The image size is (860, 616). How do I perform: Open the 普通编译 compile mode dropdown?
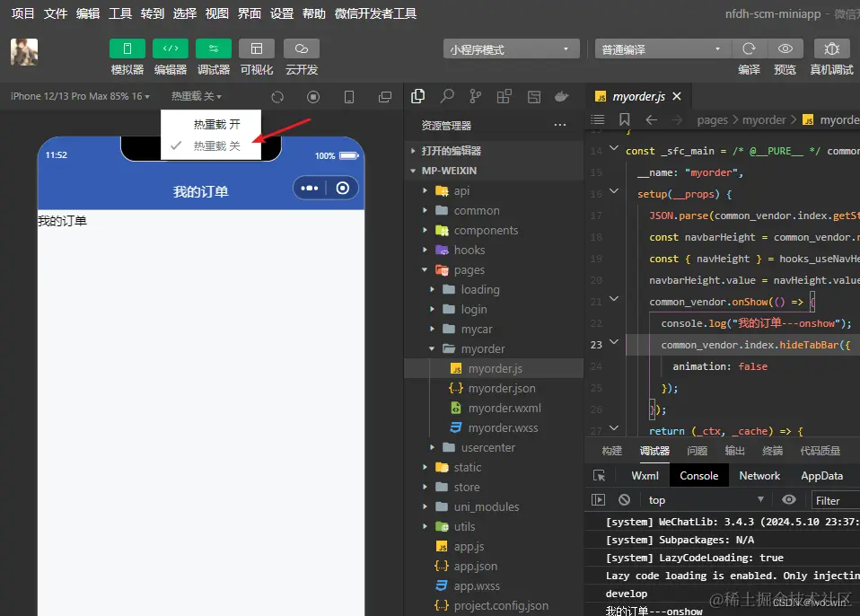click(x=663, y=49)
